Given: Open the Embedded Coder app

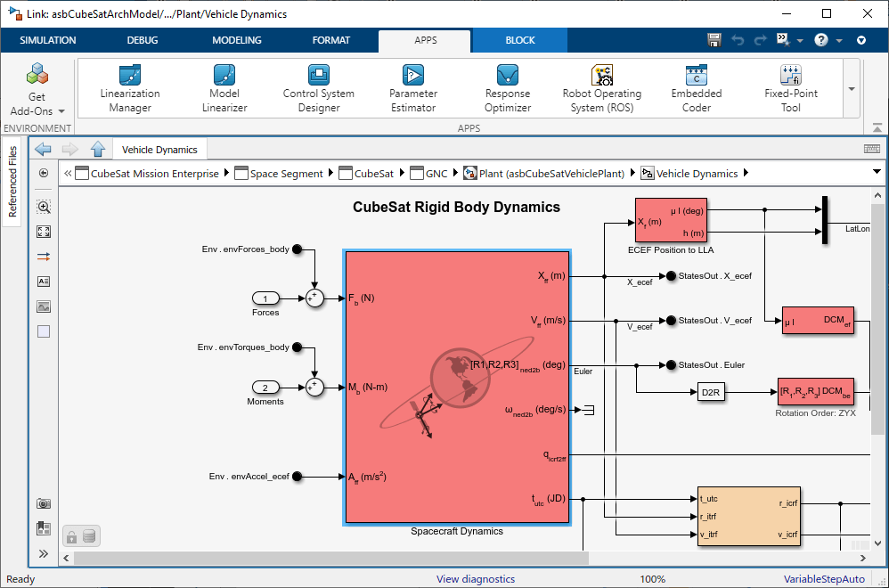Looking at the screenshot, I should 696,87.
